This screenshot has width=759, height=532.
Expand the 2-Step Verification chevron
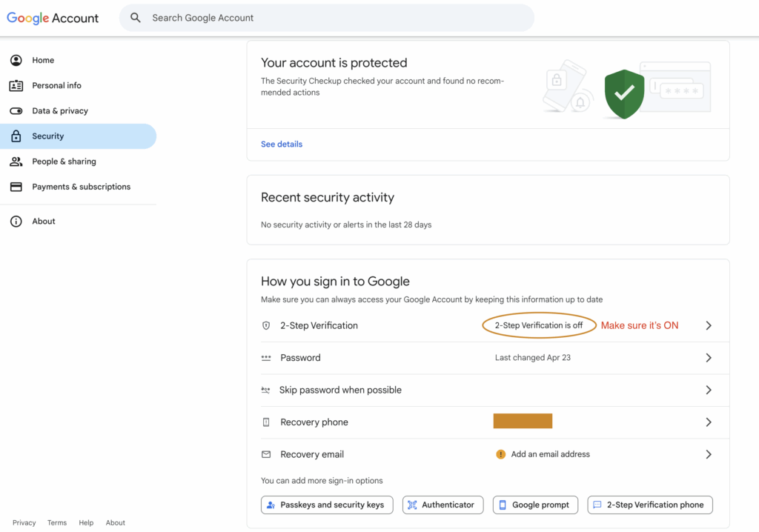pos(708,325)
